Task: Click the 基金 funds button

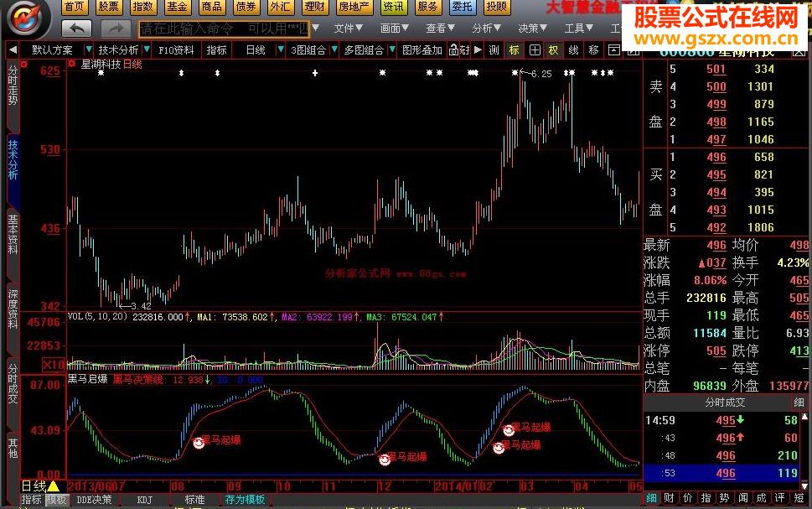Action: pyautogui.click(x=177, y=7)
